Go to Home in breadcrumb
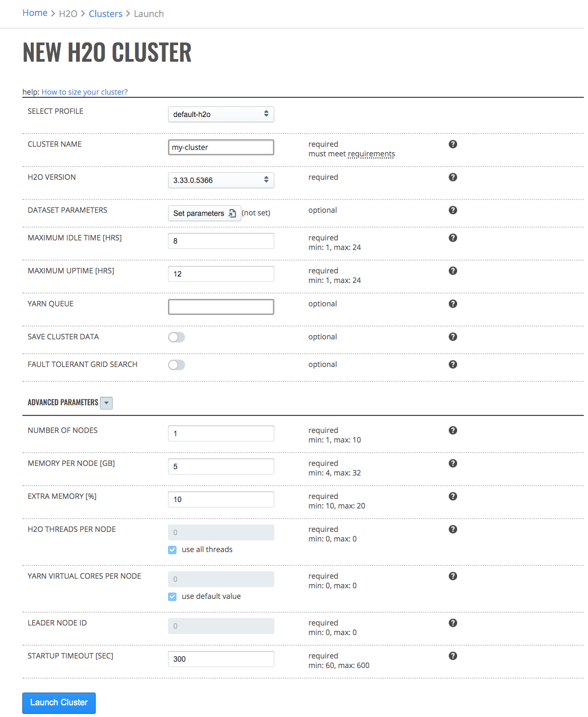The width and height of the screenshot is (588, 717). pyautogui.click(x=35, y=13)
